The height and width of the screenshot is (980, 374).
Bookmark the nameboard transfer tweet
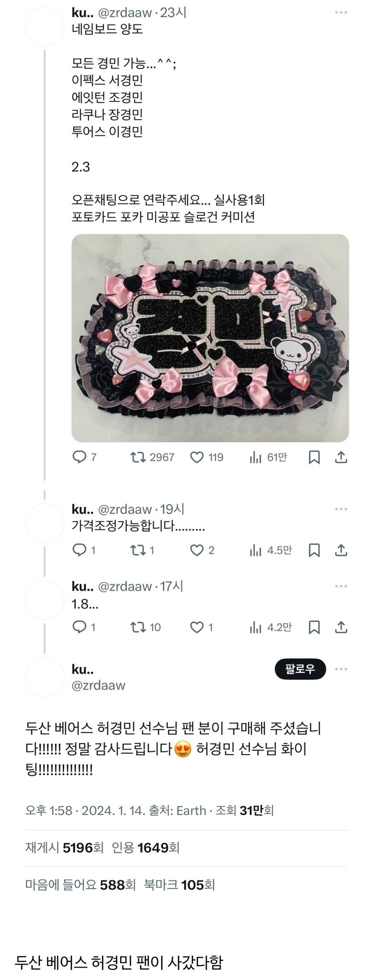click(314, 457)
